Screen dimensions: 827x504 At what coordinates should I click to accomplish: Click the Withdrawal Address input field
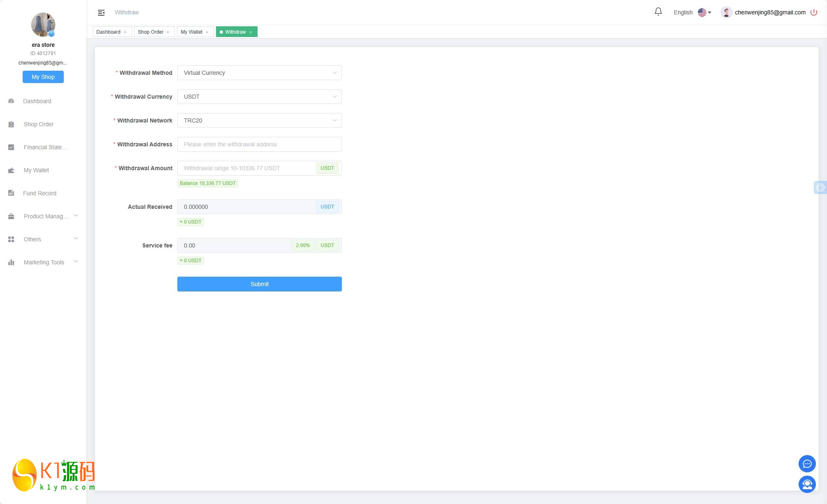pos(259,144)
